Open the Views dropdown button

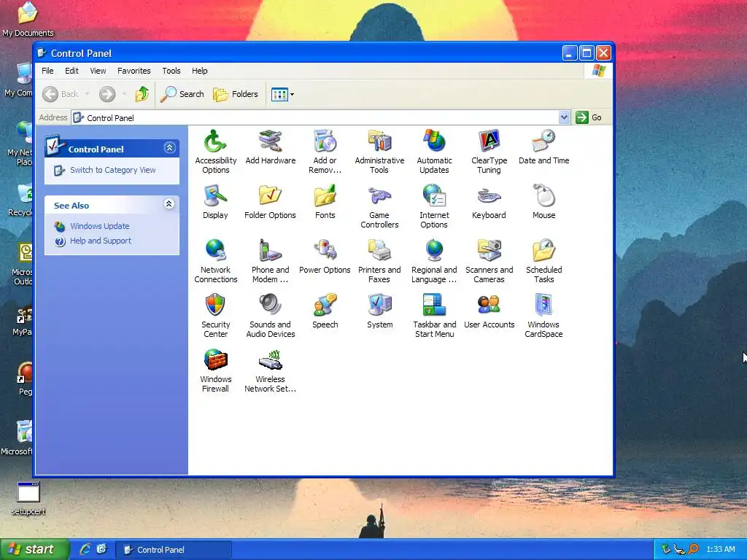coord(282,94)
